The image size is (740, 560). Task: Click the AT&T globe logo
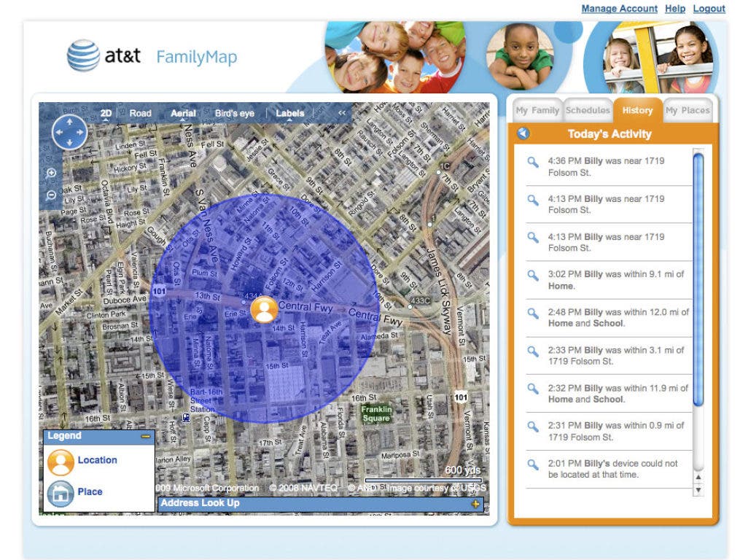(83, 55)
